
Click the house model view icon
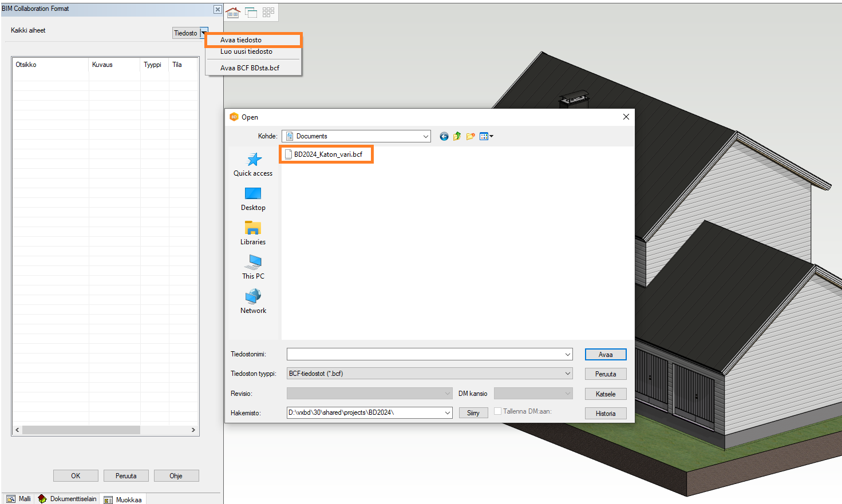pos(233,13)
